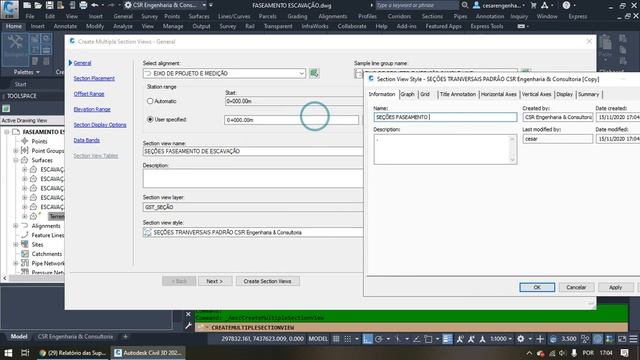The image size is (640, 360).
Task: Click the clean screen status icon
Action: [x=622, y=339]
